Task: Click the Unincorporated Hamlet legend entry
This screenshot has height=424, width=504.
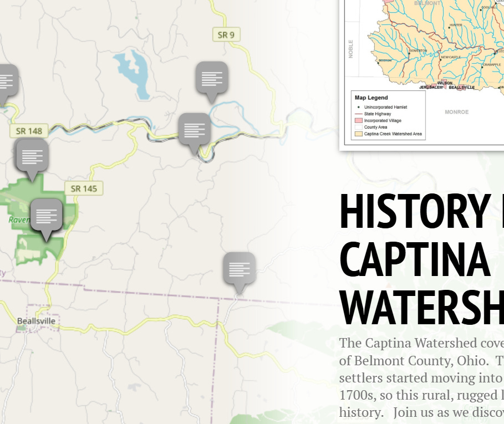Action: pos(385,108)
